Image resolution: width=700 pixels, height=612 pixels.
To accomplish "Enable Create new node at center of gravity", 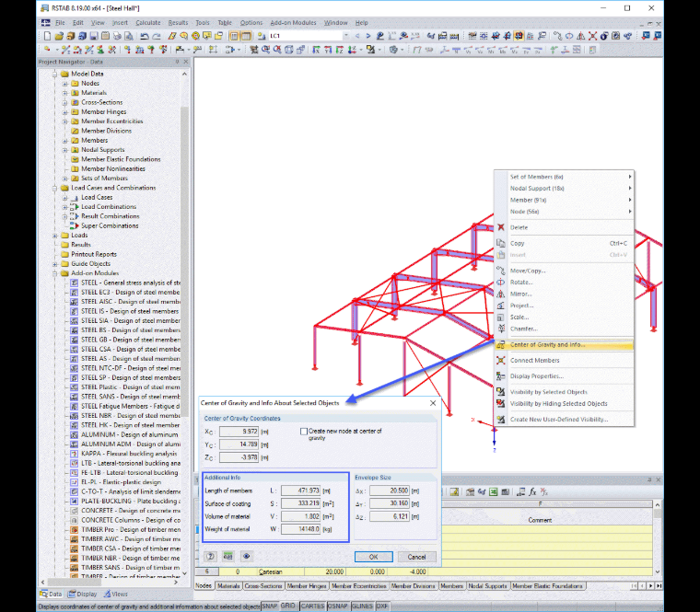I will (304, 432).
